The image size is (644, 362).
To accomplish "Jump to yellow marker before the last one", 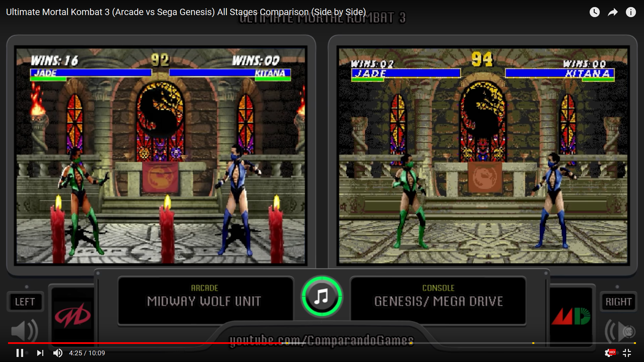I will [533, 343].
